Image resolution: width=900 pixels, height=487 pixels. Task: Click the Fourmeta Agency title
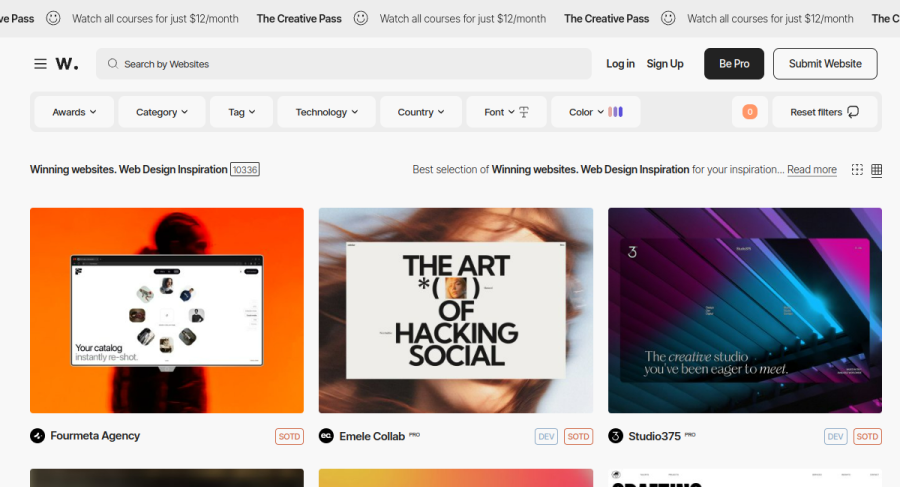(95, 436)
